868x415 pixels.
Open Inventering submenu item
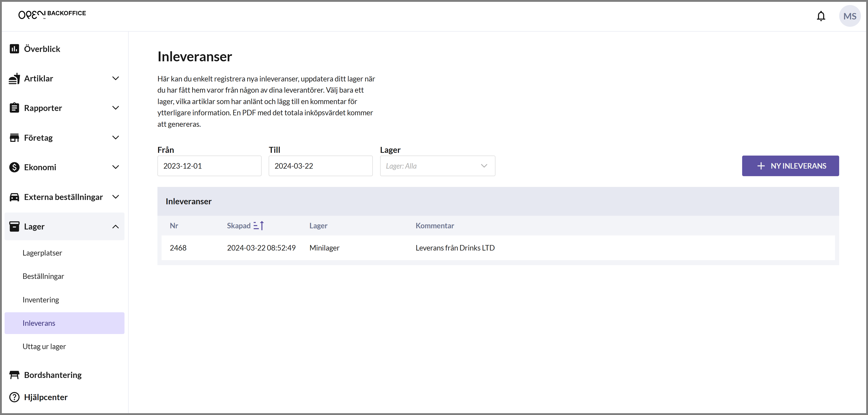(41, 300)
